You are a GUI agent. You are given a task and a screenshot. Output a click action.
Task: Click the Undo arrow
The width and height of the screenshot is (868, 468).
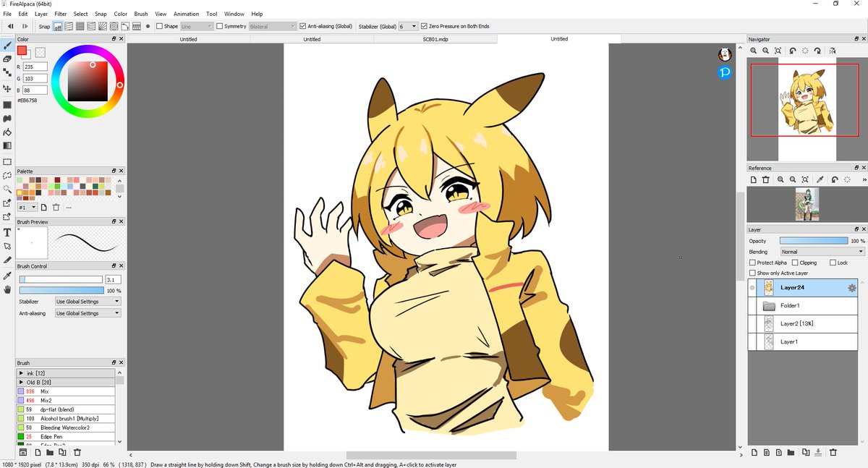[10, 26]
